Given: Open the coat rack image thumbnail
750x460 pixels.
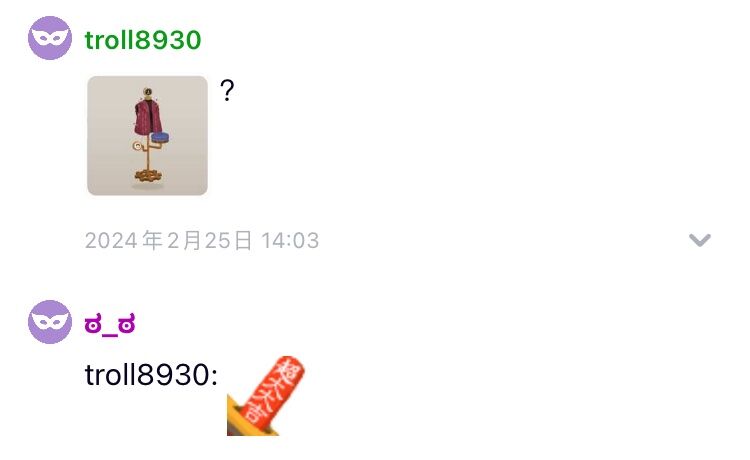Looking at the screenshot, I should tap(147, 135).
